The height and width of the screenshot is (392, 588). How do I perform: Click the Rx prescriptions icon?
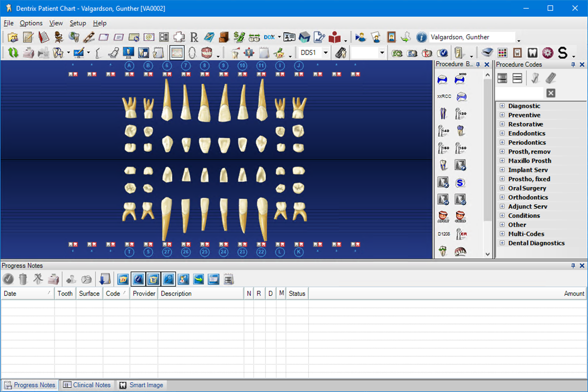(194, 38)
